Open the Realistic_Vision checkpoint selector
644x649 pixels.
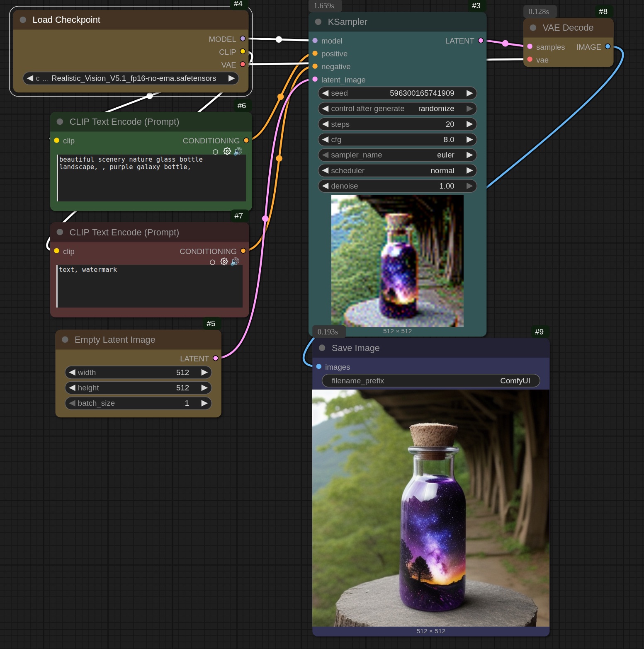click(131, 78)
